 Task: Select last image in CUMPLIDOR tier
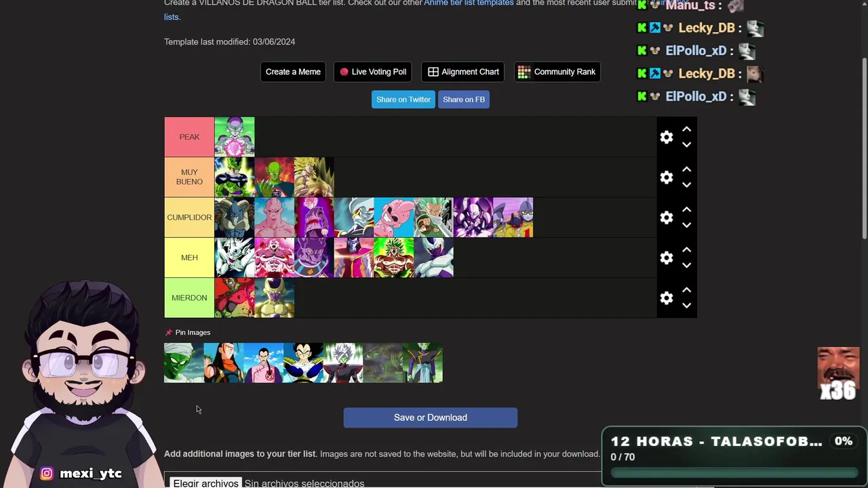click(x=513, y=218)
